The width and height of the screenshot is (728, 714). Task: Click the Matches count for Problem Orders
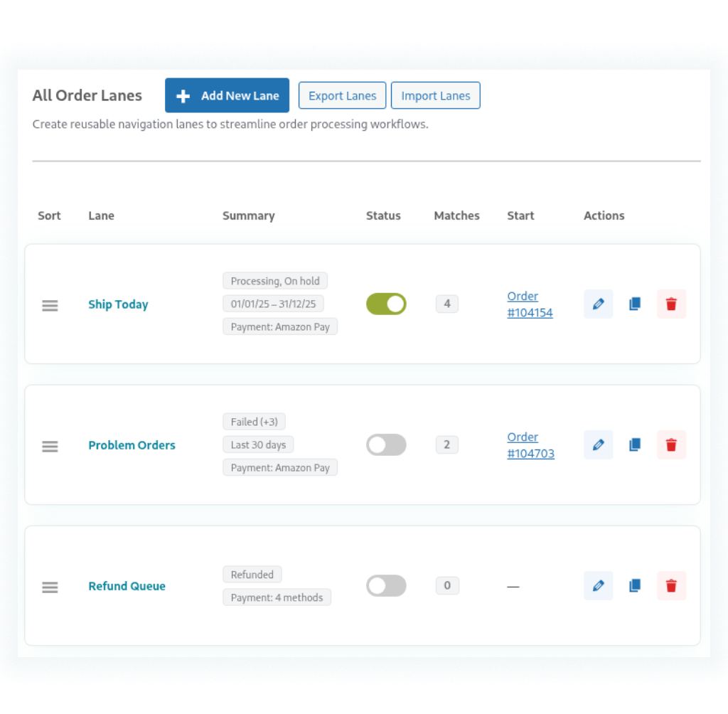447,444
